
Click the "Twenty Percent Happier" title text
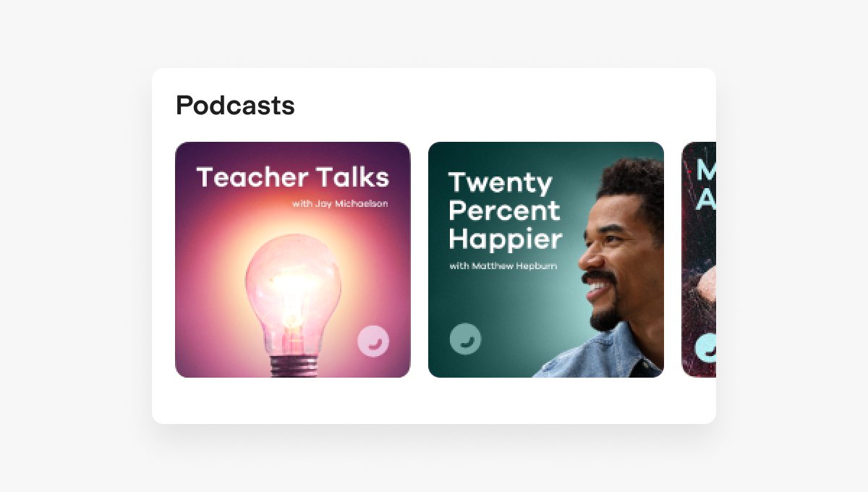[x=505, y=211]
